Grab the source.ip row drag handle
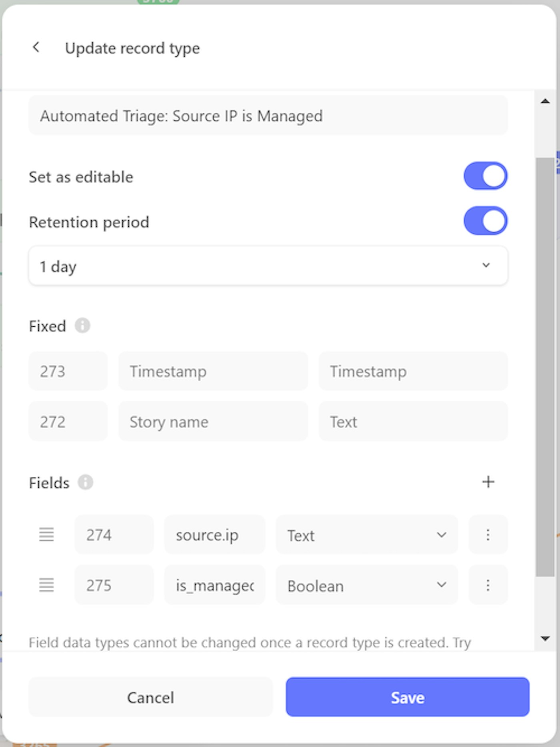 coord(46,535)
